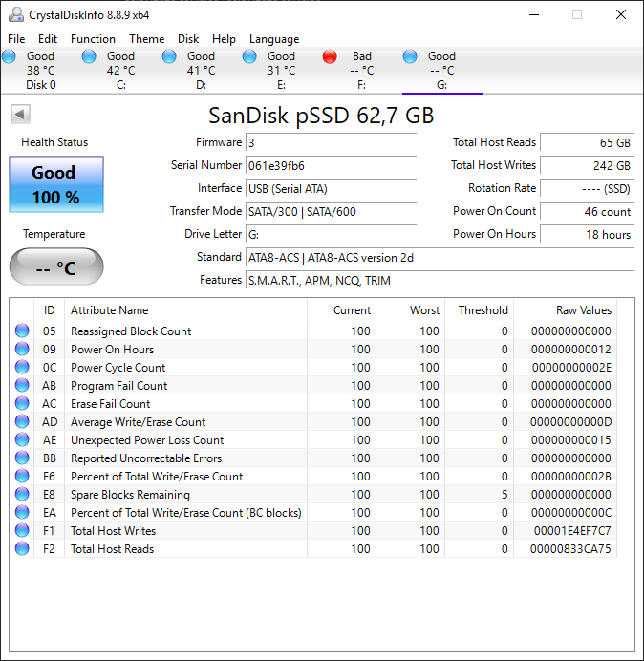Image resolution: width=644 pixels, height=661 pixels.
Task: Click the Attribute Name column header
Action: click(x=185, y=310)
